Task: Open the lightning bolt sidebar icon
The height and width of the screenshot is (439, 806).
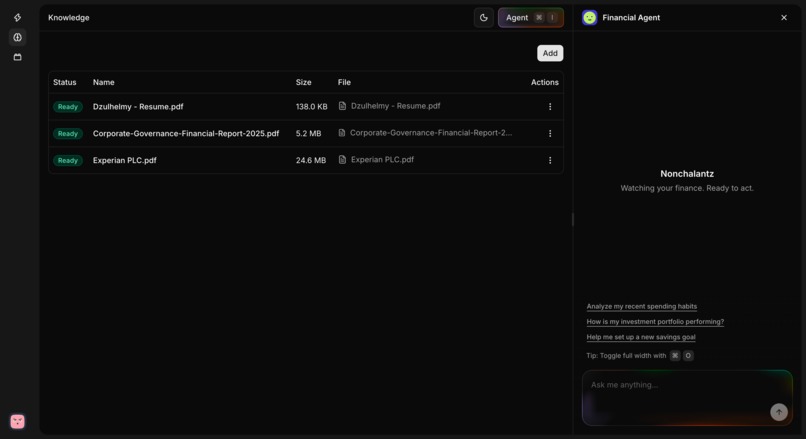Action: pyautogui.click(x=17, y=17)
